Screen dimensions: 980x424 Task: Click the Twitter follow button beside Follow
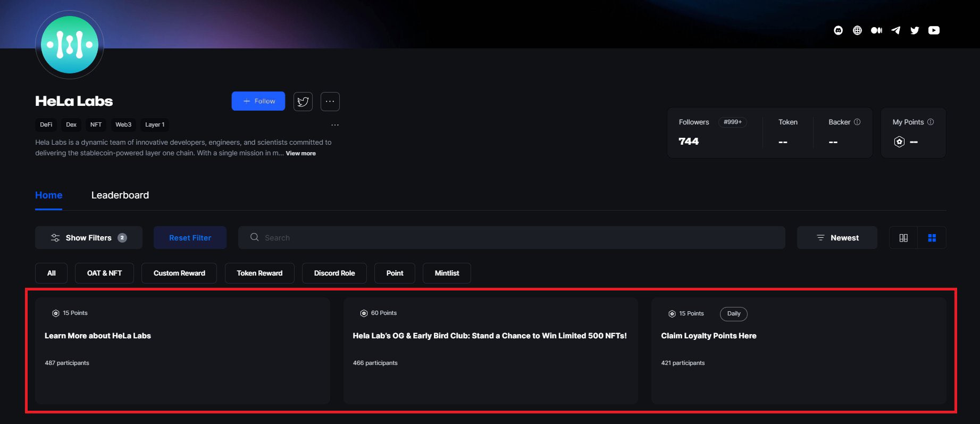pyautogui.click(x=303, y=101)
